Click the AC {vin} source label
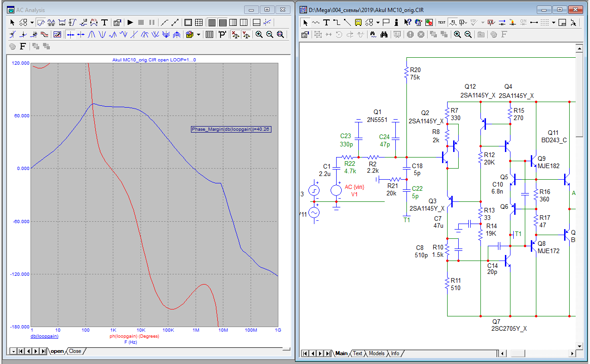 [355, 187]
